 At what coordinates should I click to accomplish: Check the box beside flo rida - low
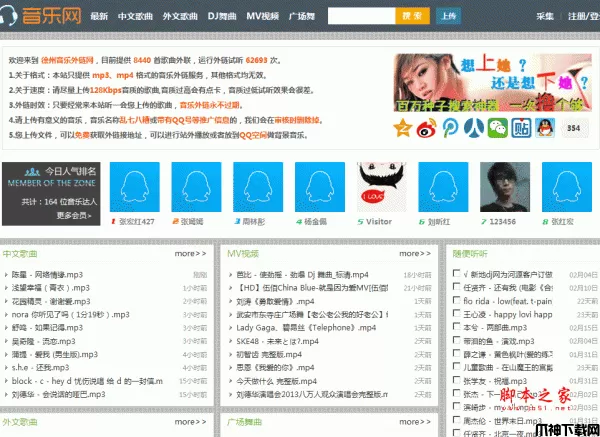tap(457, 298)
